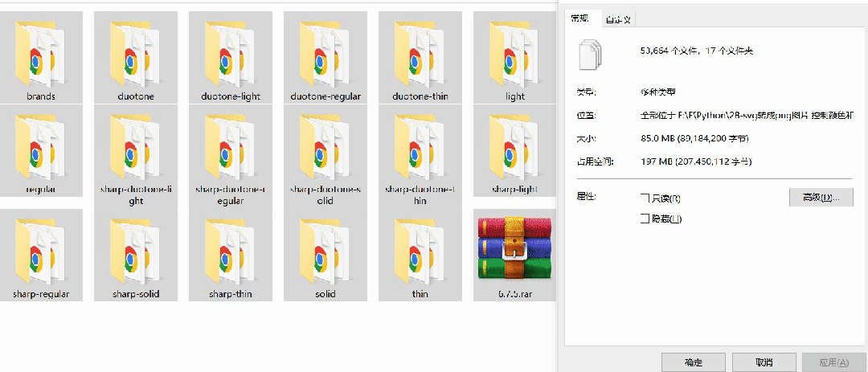868x372 pixels.
Task: Confirm with the 确定 button
Action: [694, 362]
